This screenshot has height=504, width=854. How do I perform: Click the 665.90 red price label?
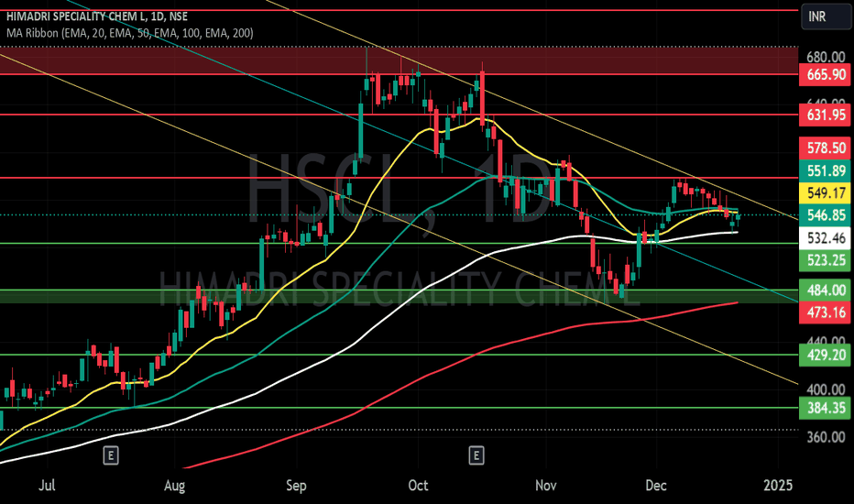click(826, 74)
